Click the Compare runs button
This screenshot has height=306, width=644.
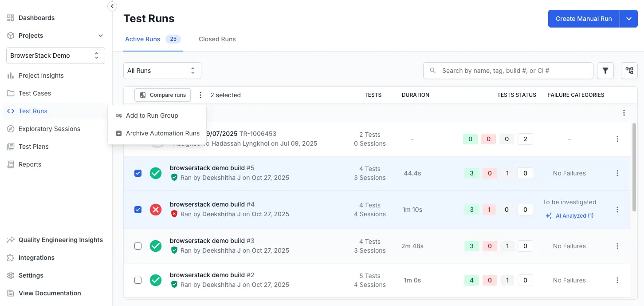point(162,95)
